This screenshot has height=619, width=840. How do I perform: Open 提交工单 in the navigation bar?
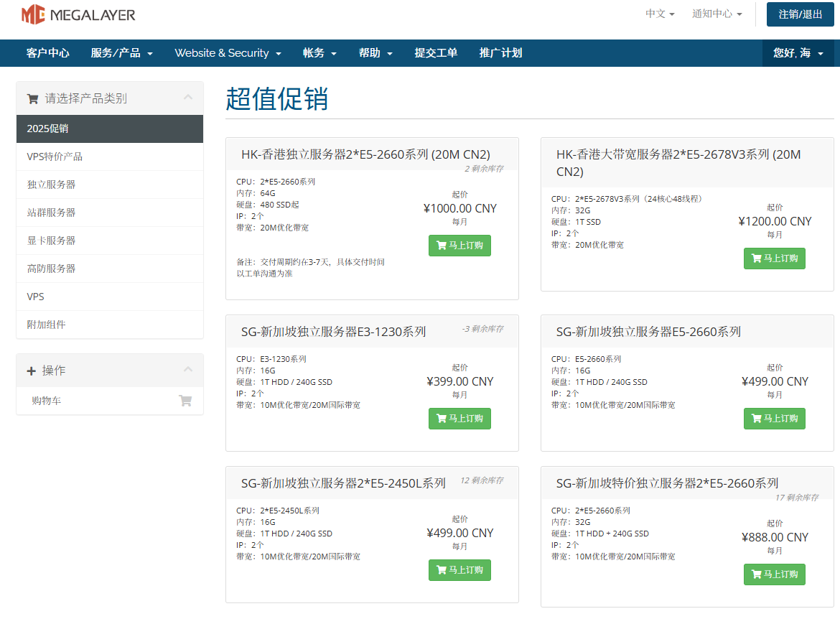point(436,53)
